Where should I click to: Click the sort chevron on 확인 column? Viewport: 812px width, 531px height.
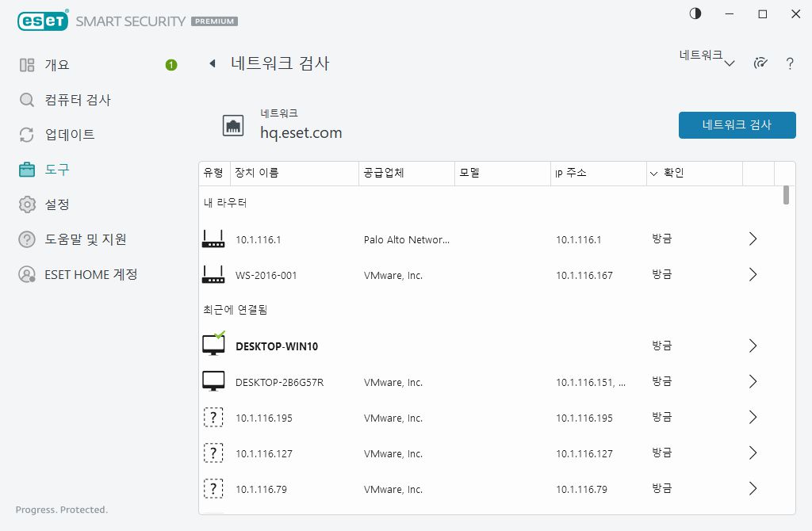point(653,173)
